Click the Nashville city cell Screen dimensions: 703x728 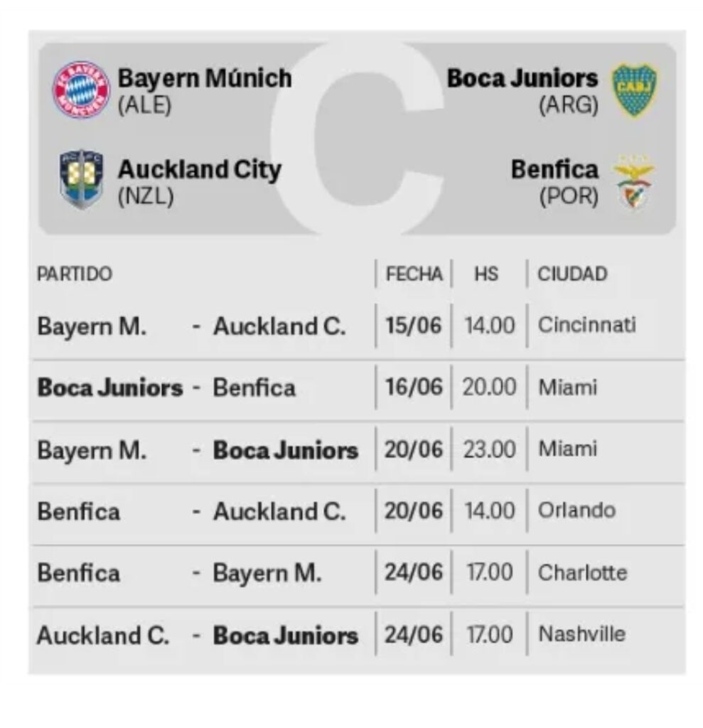[x=581, y=634]
